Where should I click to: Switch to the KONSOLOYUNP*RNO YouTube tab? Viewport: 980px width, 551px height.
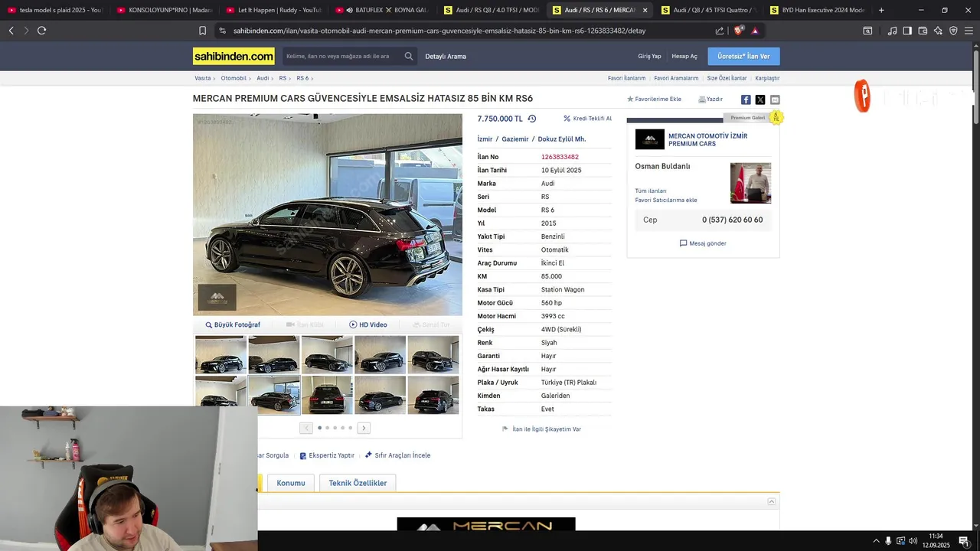(165, 10)
